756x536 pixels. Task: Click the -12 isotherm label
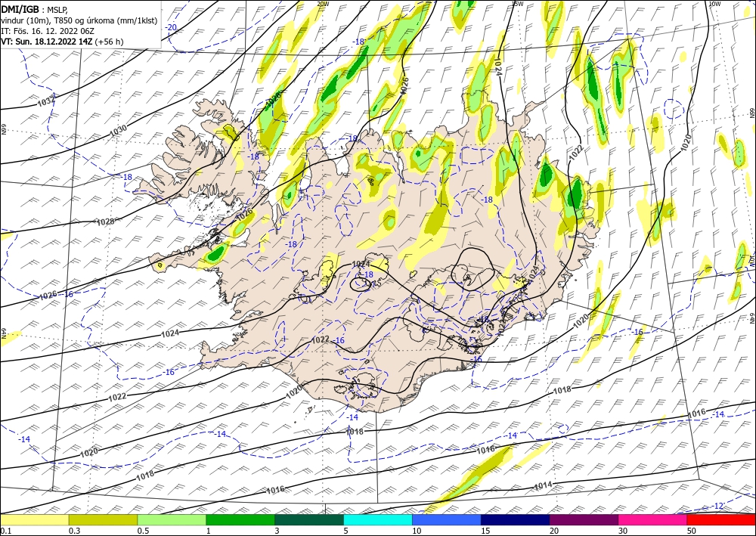717,506
